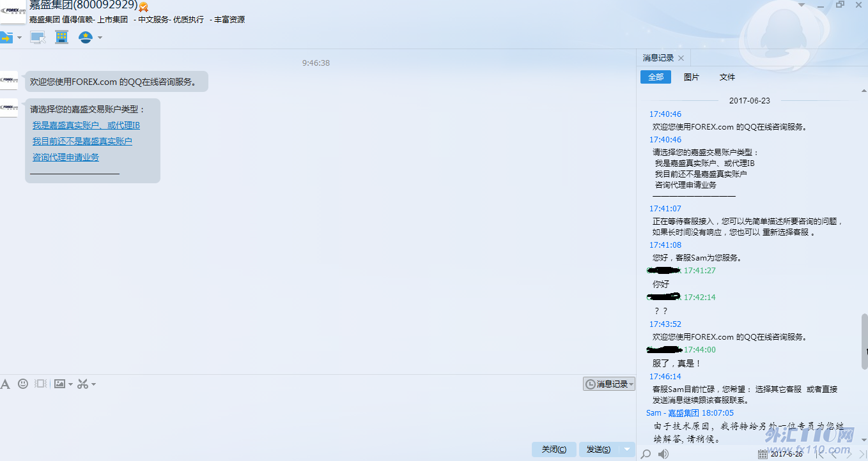Open the FOREX.com avatar in the header
The height and width of the screenshot is (461, 868).
pos(12,11)
